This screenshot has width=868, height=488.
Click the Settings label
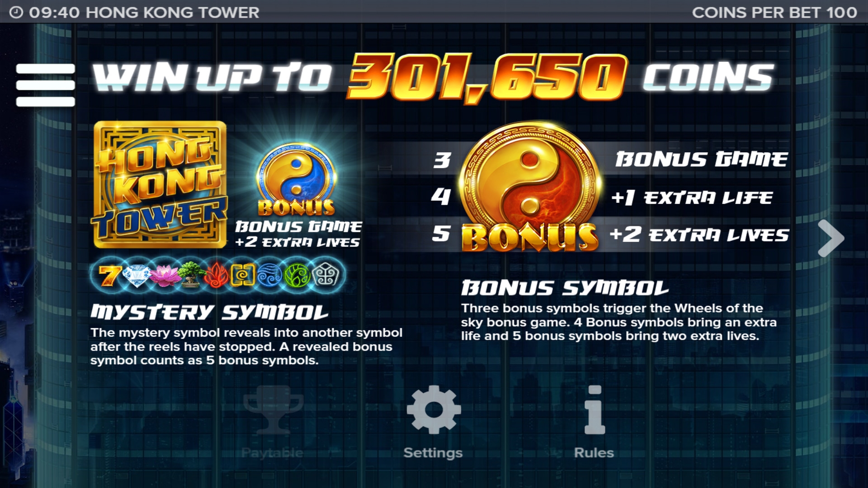[x=433, y=453]
